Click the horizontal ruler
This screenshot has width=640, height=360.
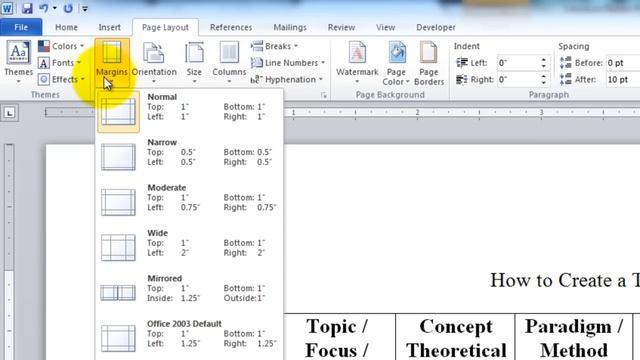click(x=462, y=113)
